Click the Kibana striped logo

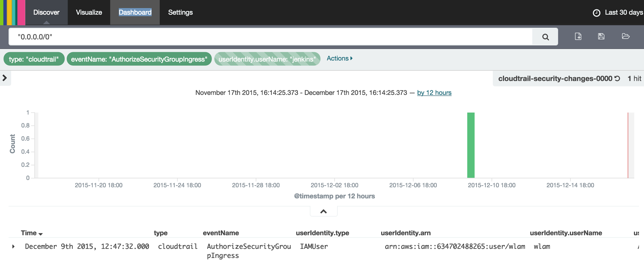(12, 12)
